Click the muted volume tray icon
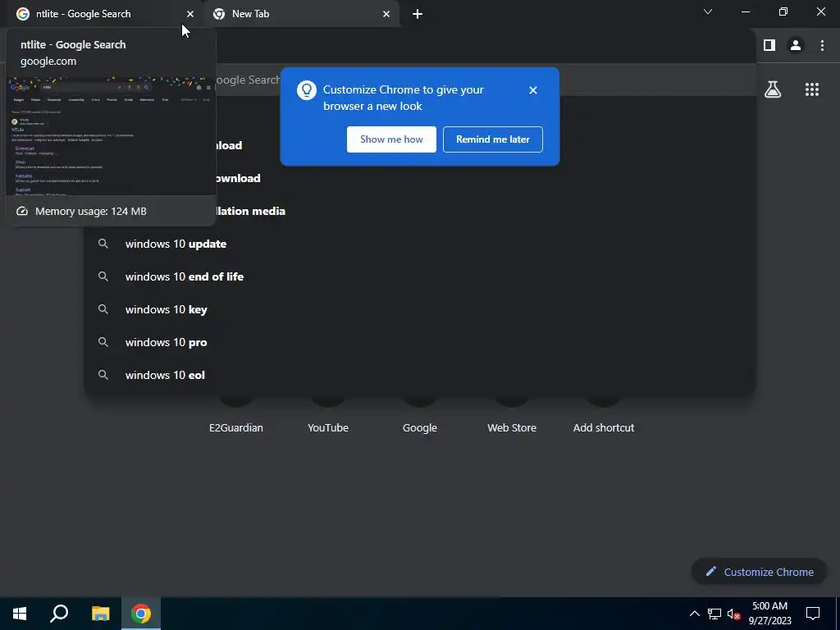The image size is (840, 630). click(x=734, y=614)
